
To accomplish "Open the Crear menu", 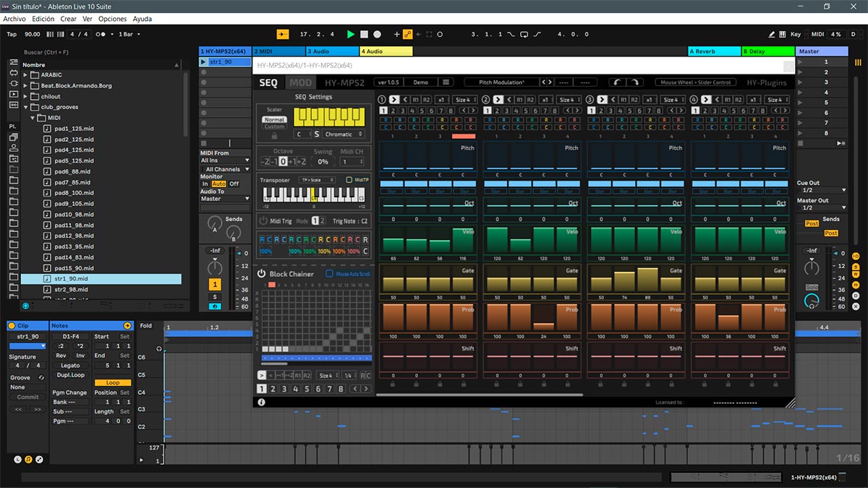I will click(68, 19).
